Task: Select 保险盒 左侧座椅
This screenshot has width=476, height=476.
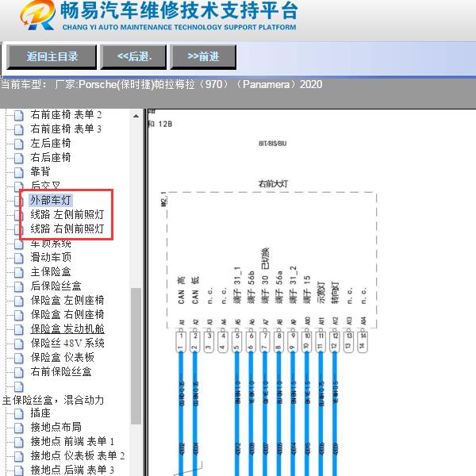Action: 67,300
